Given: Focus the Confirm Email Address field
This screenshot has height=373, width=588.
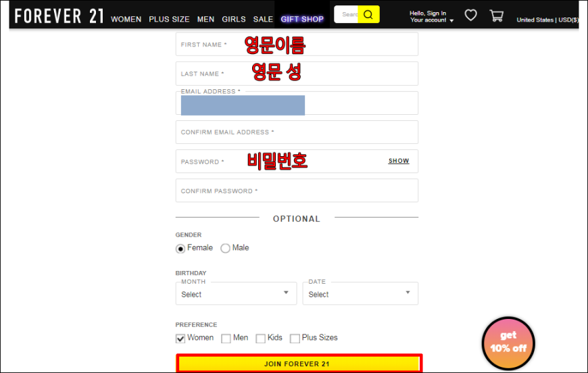Looking at the screenshot, I should [x=297, y=132].
